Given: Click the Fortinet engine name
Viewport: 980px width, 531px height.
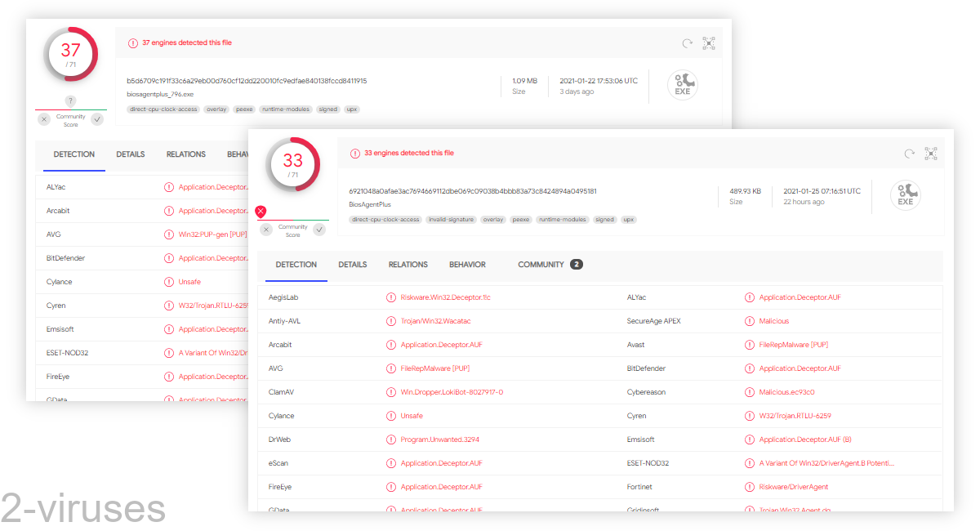Looking at the screenshot, I should point(640,487).
